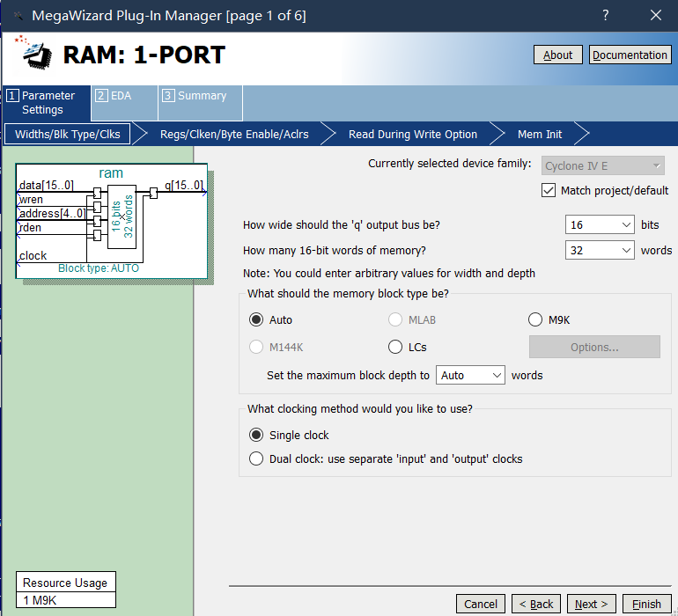Click the 1 M9K resource value

(x=40, y=600)
